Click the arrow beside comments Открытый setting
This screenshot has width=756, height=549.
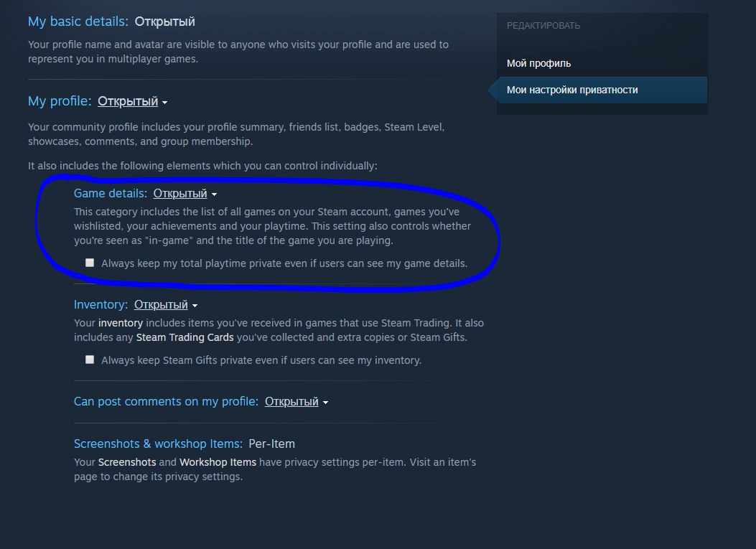coord(325,403)
